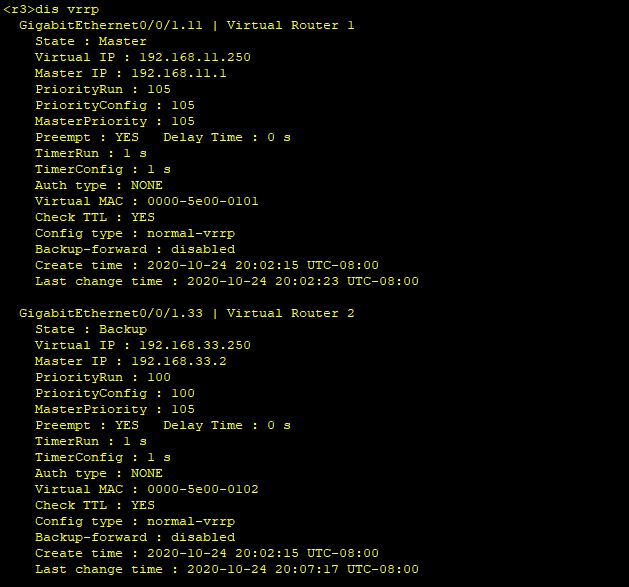Click first 'Auth type : NONE' line

click(99, 185)
